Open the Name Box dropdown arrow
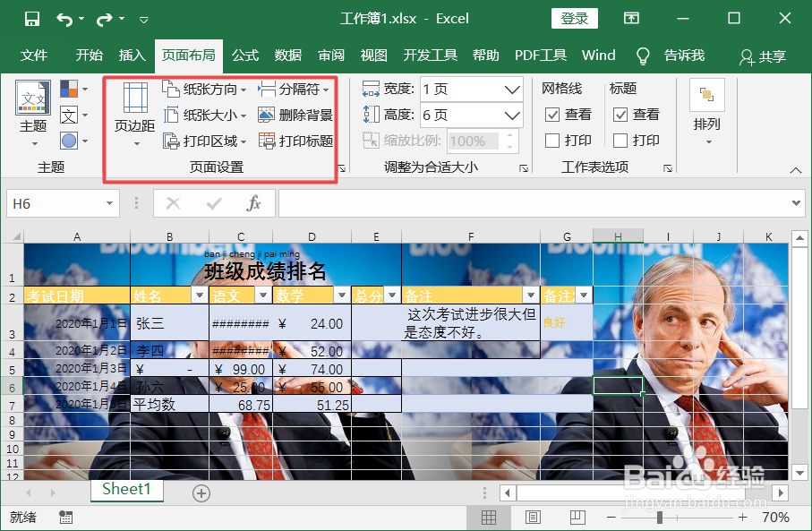Screen dimensions: 812x531 (110, 203)
